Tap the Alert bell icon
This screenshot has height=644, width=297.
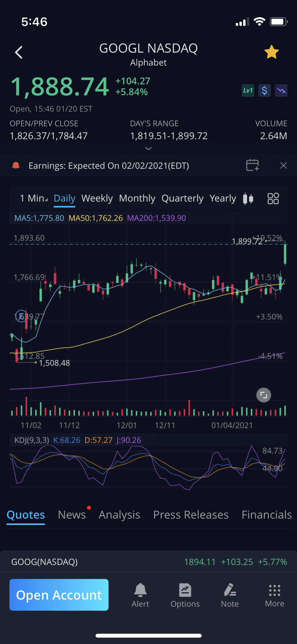[x=140, y=595]
